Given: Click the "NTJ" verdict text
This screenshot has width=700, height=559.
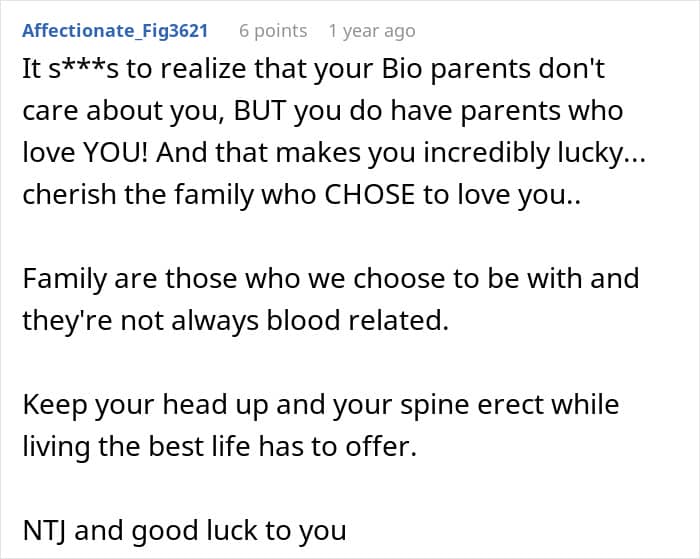Looking at the screenshot, I should click(42, 529).
